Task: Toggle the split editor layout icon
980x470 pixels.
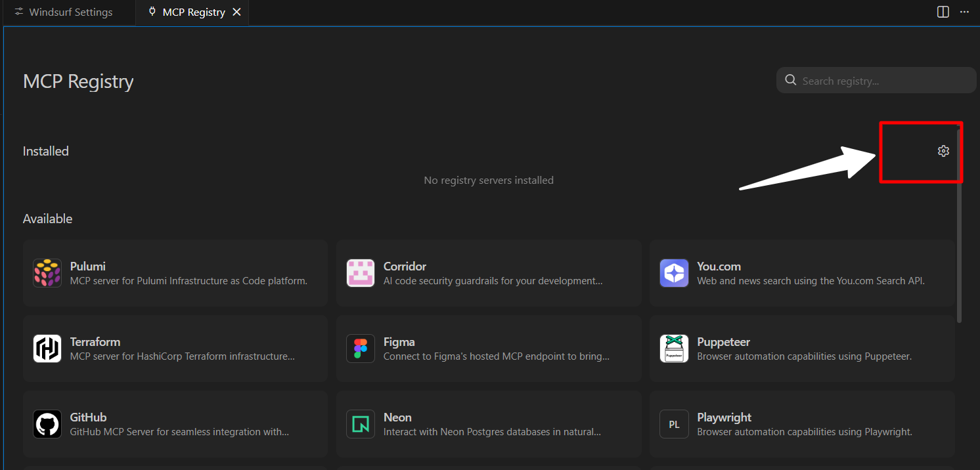Action: click(x=943, y=12)
